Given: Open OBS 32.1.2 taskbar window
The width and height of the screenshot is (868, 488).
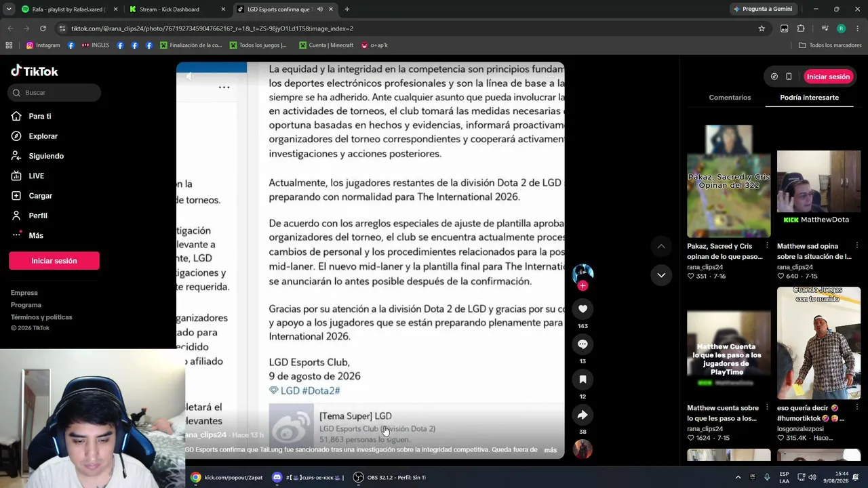Looking at the screenshot, I should click(x=390, y=477).
